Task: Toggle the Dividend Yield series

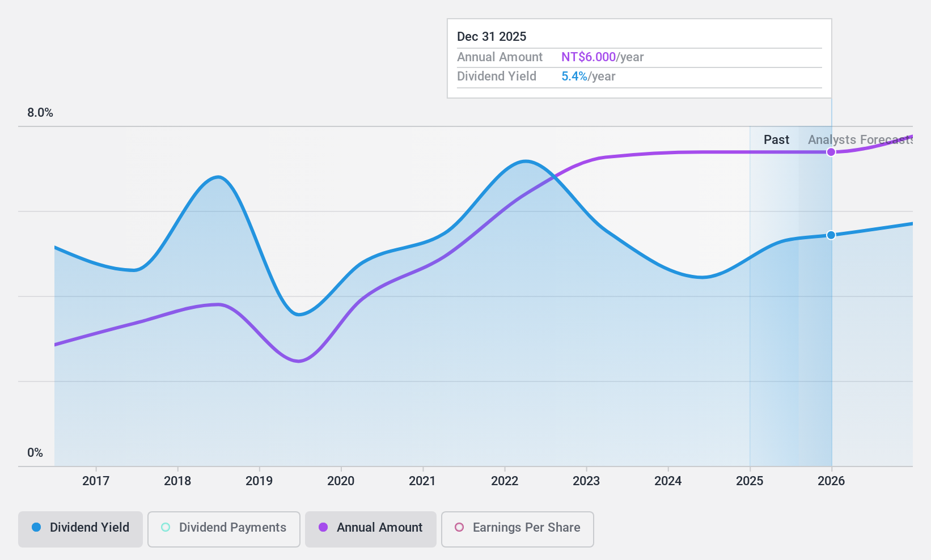Action: [x=81, y=529]
